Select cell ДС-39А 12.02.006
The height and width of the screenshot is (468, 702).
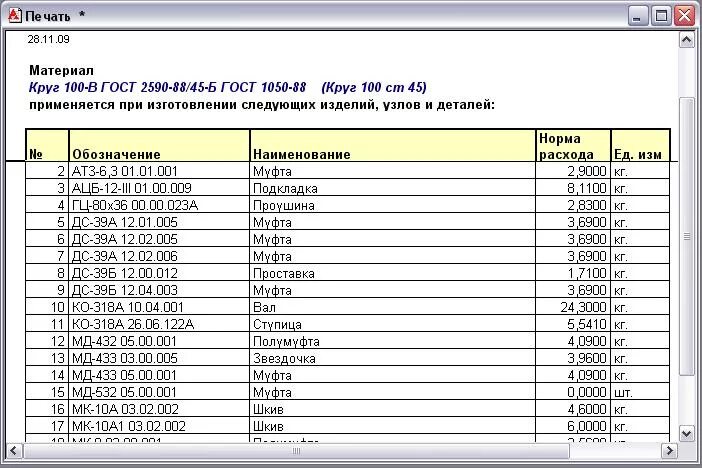point(159,256)
